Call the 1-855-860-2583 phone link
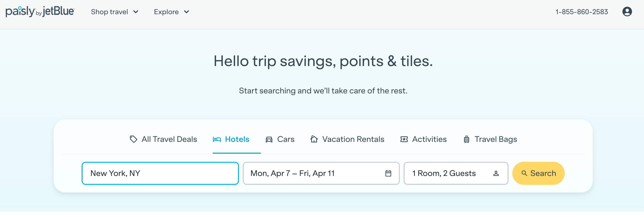Screen dimensions: 644x217 [x=582, y=12]
